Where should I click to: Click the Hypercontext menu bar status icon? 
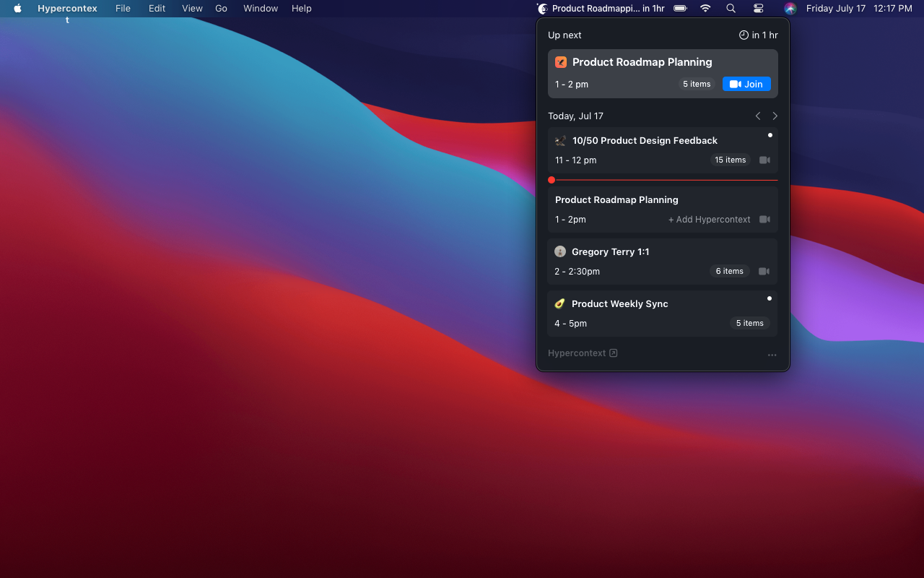click(x=543, y=9)
